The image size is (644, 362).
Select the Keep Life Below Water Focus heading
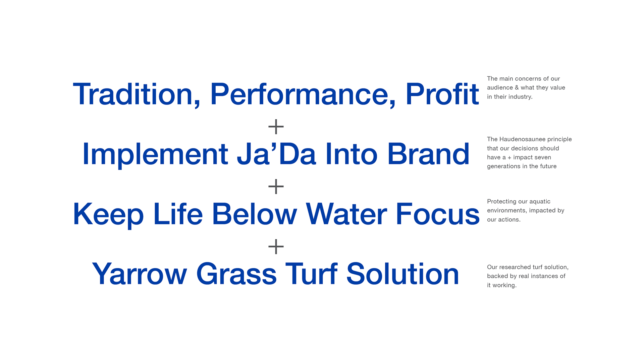[x=276, y=214]
